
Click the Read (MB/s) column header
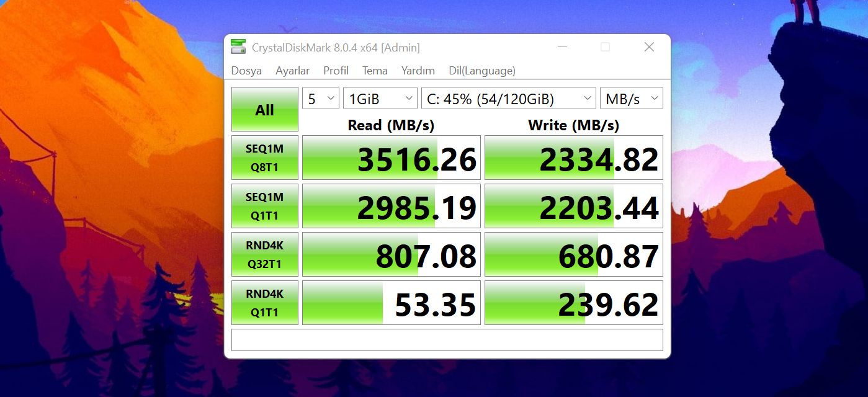(391, 125)
